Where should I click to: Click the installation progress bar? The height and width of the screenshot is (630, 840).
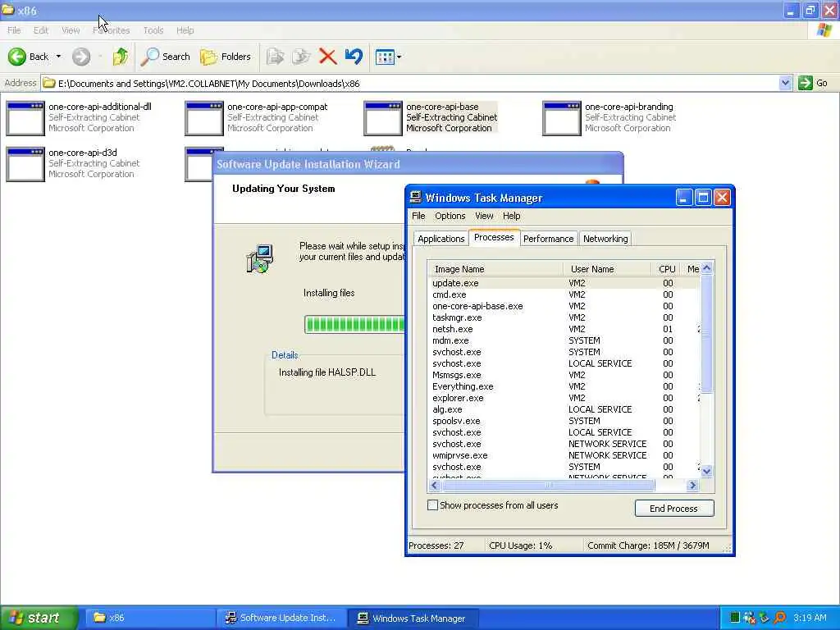(x=354, y=324)
